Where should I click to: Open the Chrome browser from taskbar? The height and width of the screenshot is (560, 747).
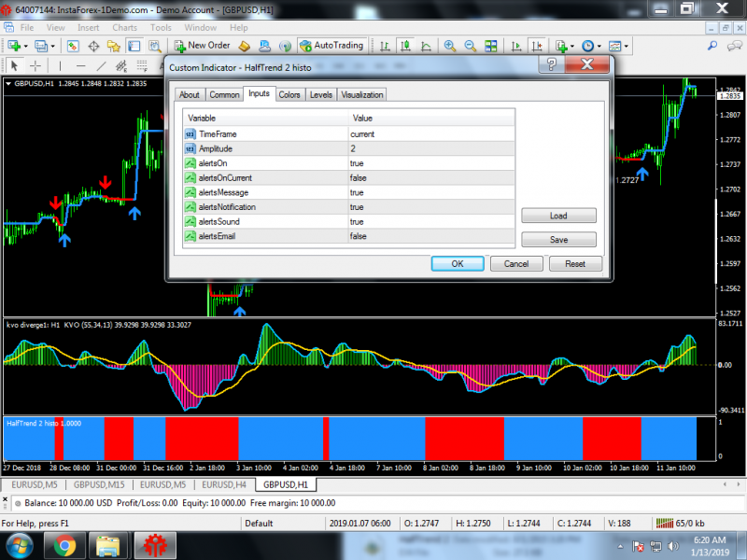coord(64,544)
